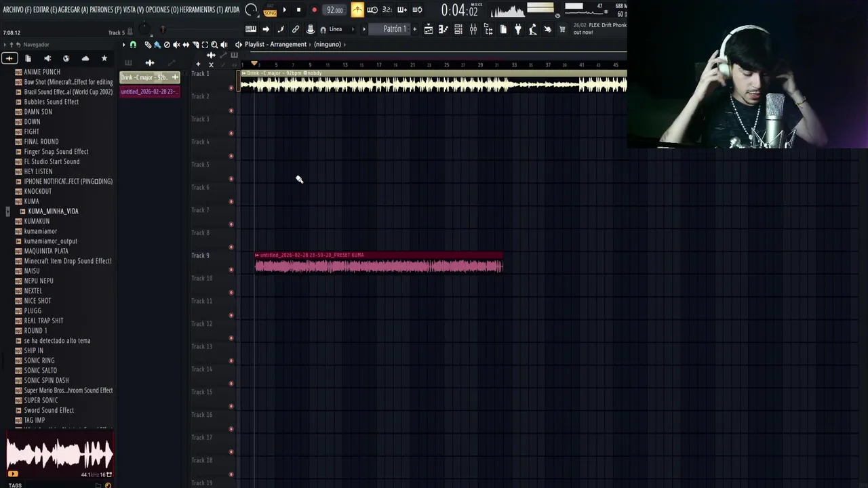
Task: Open the Playlist view button
Action: pyautogui.click(x=429, y=29)
